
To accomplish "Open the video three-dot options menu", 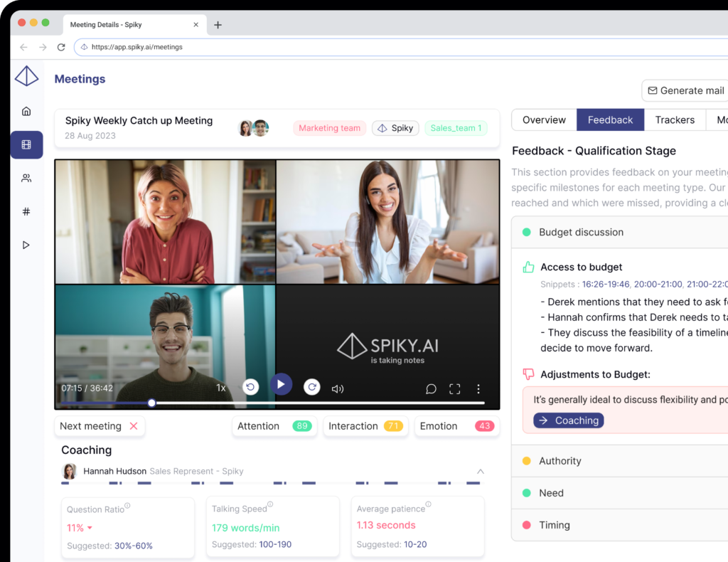I will click(478, 388).
